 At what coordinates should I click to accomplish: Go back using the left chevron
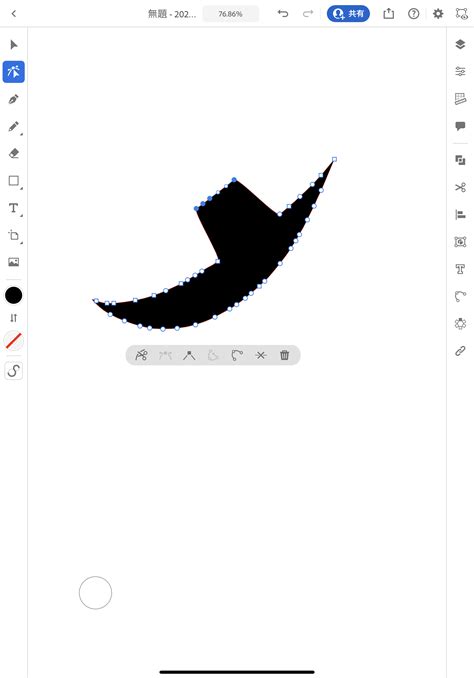(x=14, y=14)
